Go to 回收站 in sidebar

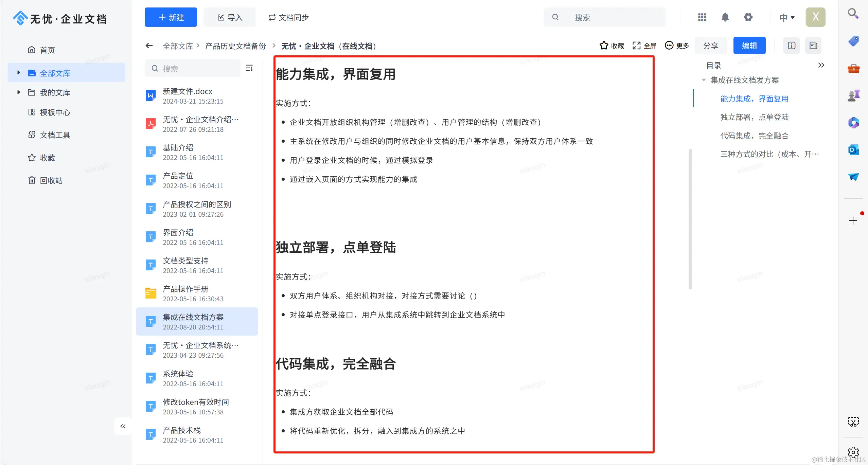(x=51, y=181)
